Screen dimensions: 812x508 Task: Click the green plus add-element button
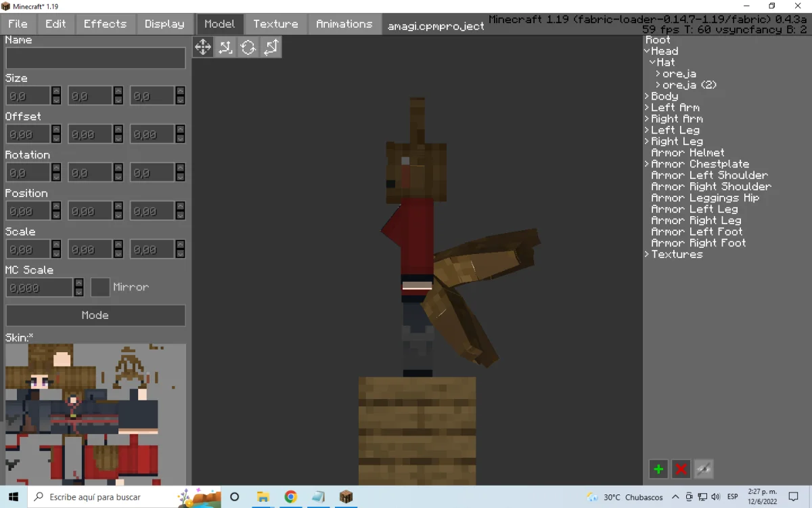coord(658,469)
